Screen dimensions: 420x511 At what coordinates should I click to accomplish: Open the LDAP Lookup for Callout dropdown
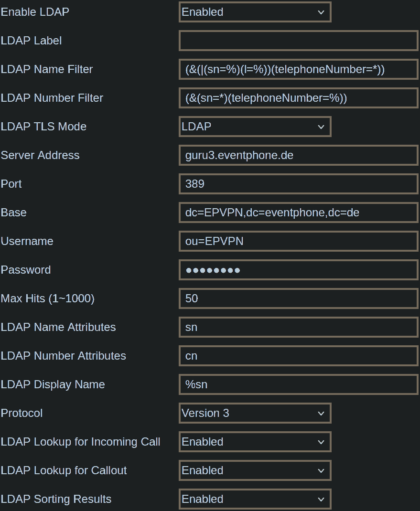click(x=255, y=471)
